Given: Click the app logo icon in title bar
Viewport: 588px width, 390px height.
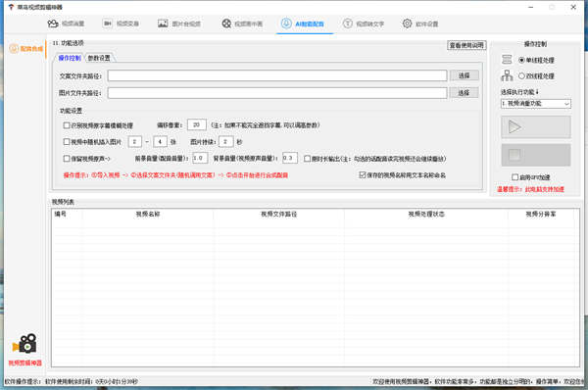Looking at the screenshot, I should click(x=11, y=7).
